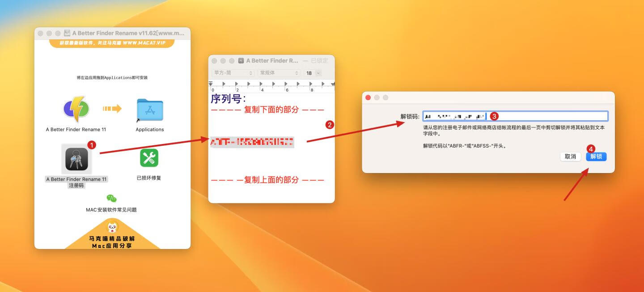Image resolution: width=644 pixels, height=292 pixels.
Task: Click the 解锁码: label in the dialog
Action: point(410,117)
